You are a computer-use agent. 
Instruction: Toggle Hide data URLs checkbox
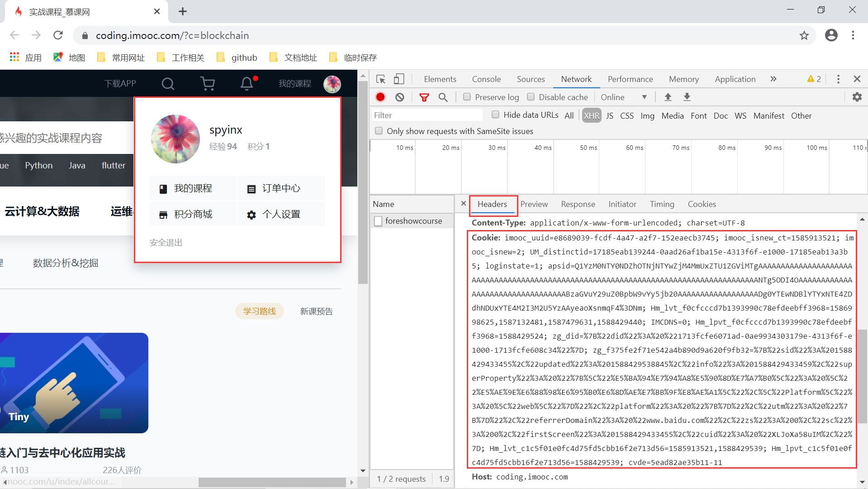pos(495,115)
